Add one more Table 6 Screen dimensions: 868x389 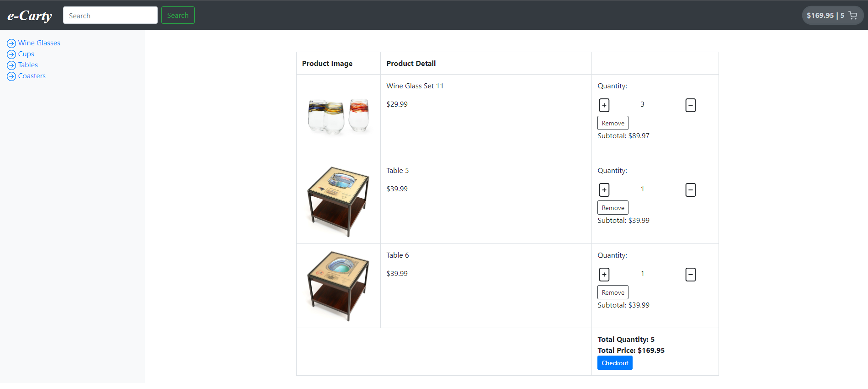[x=604, y=275]
